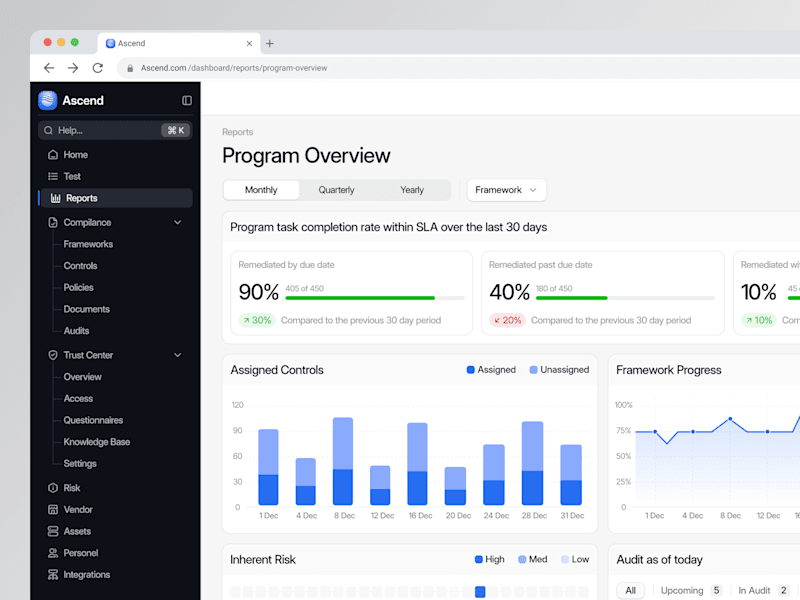Toggle the High risk legend swatch

[479, 559]
